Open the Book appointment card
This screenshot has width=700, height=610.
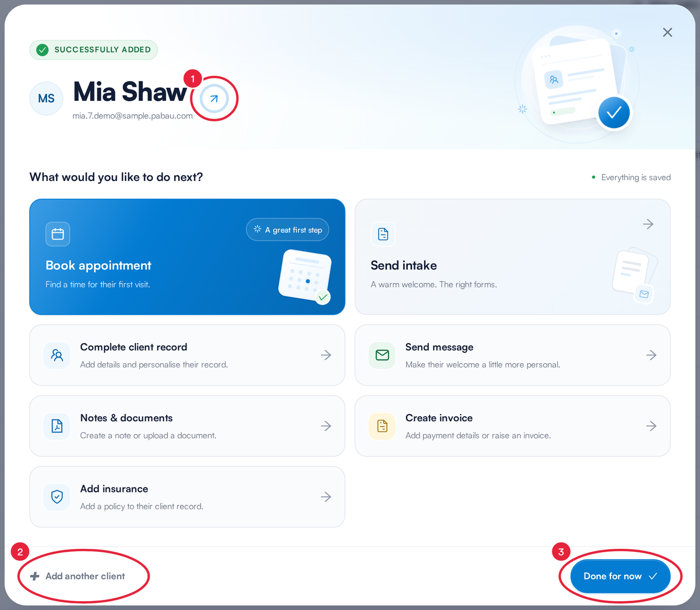pyautogui.click(x=187, y=257)
